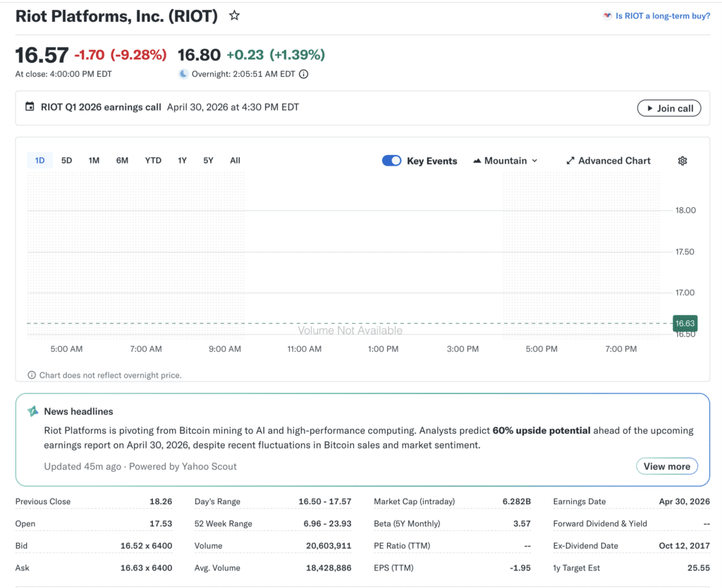Click View more in News headlines
The height and width of the screenshot is (588, 722).
click(x=666, y=466)
